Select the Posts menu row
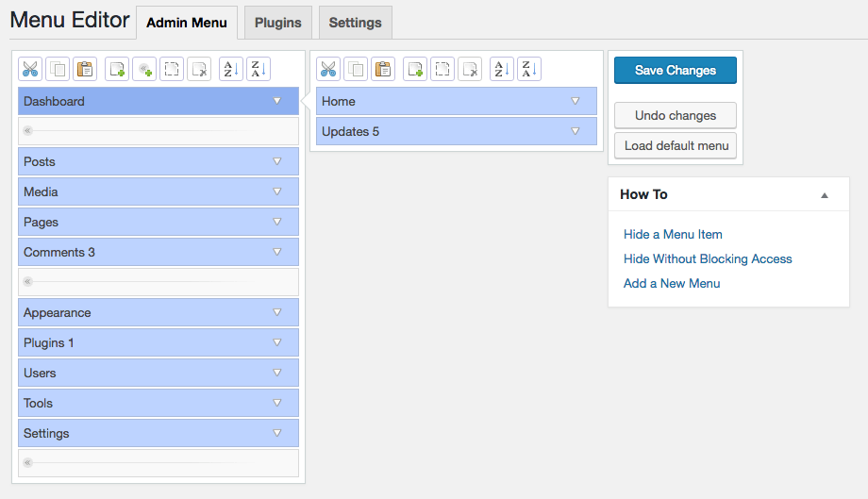This screenshot has height=499, width=868. pos(159,161)
